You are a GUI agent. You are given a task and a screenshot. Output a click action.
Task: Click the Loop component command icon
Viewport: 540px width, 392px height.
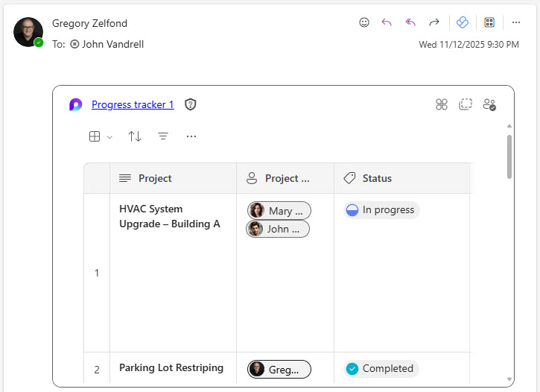(x=442, y=104)
